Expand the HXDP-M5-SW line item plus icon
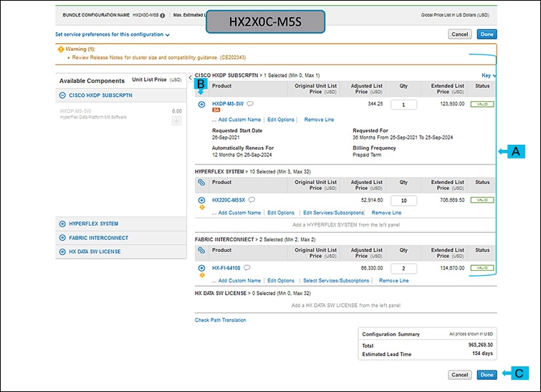The height and width of the screenshot is (392, 541). [x=201, y=105]
